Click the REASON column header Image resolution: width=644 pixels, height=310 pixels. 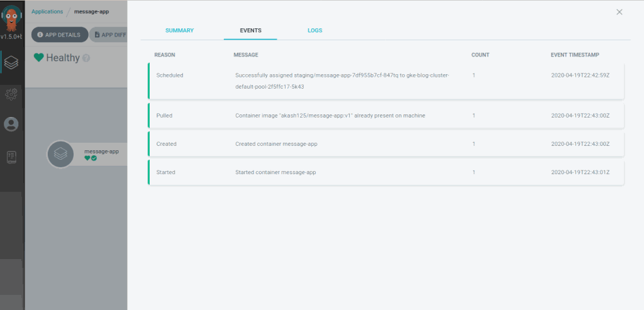(165, 55)
